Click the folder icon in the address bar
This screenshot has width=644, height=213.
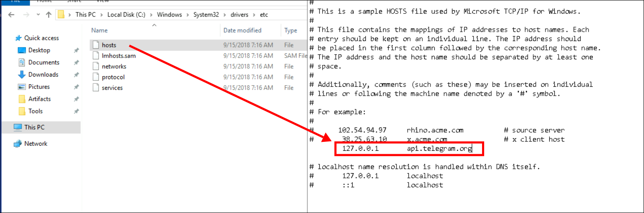coord(61,15)
